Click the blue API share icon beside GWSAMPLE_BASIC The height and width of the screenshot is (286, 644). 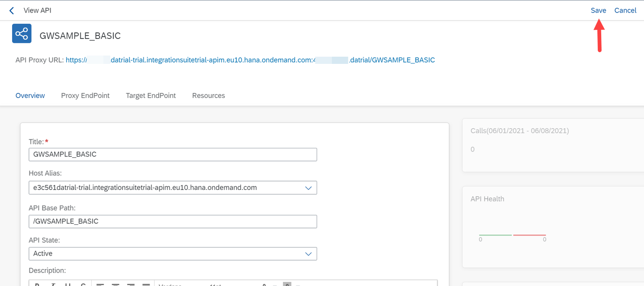coord(22,34)
